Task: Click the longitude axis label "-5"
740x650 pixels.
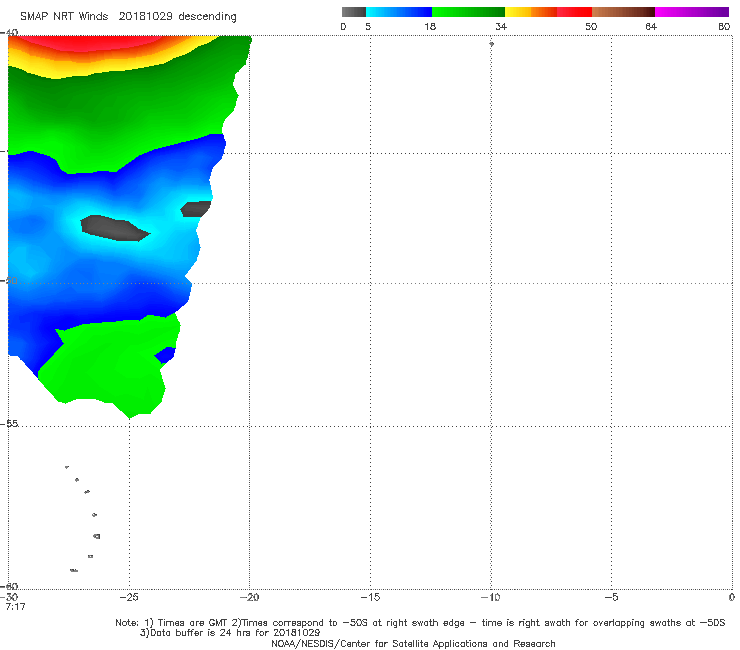Action: tap(611, 597)
